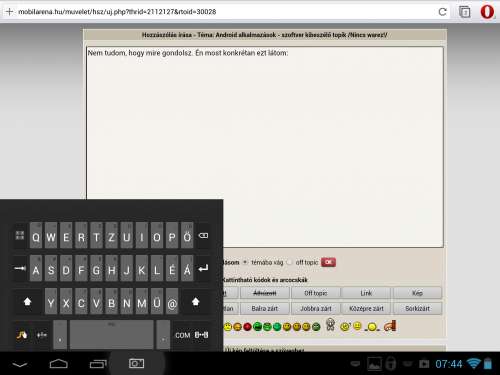This screenshot has width=500, height=375.
Task: Open the Opera browser menu
Action: [x=487, y=12]
